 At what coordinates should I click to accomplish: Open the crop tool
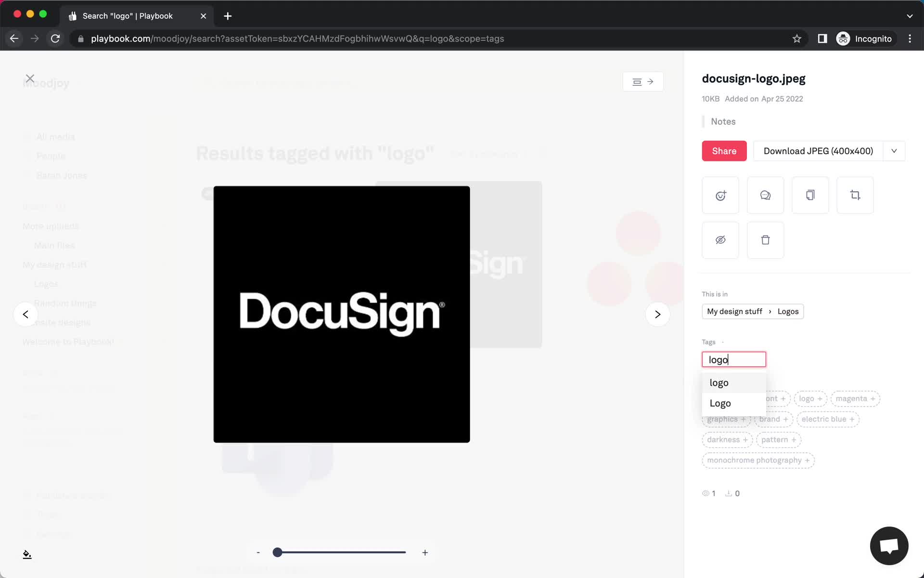click(x=855, y=195)
